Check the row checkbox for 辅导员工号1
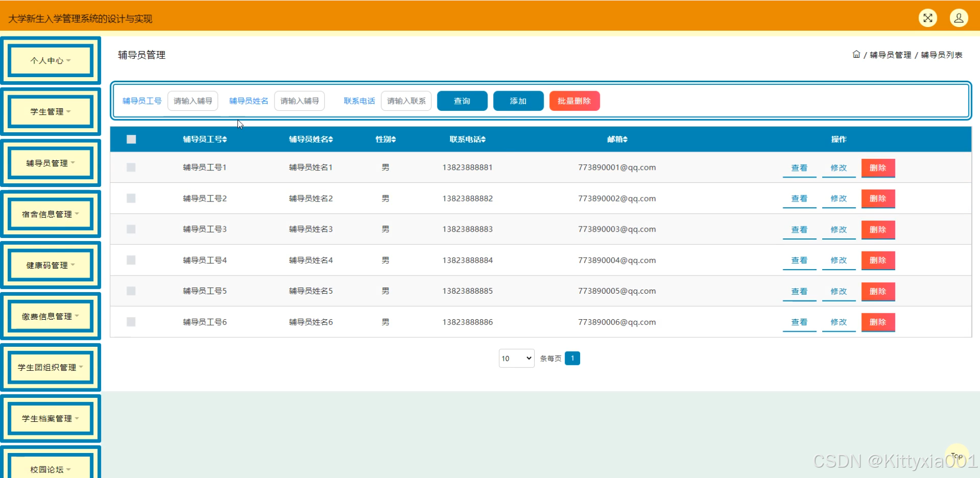This screenshot has width=980, height=478. pyautogui.click(x=131, y=167)
